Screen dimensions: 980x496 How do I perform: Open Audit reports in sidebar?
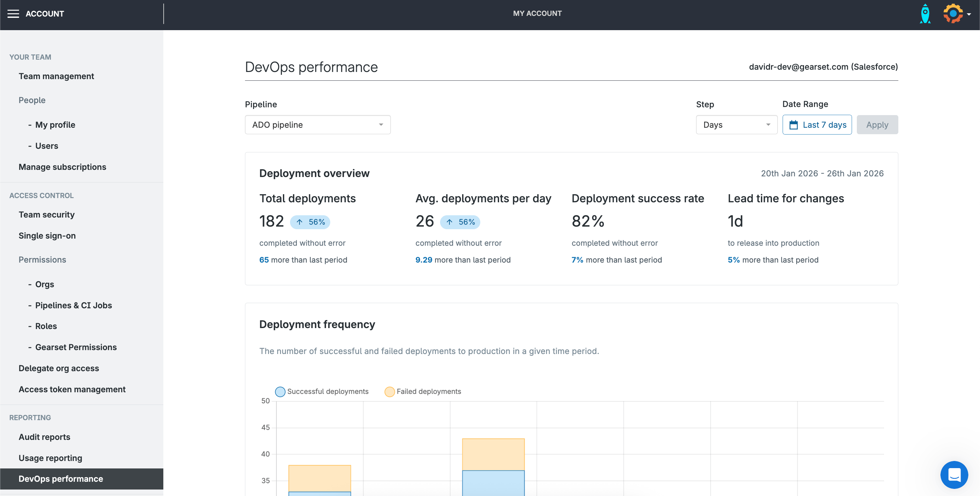pyautogui.click(x=44, y=437)
